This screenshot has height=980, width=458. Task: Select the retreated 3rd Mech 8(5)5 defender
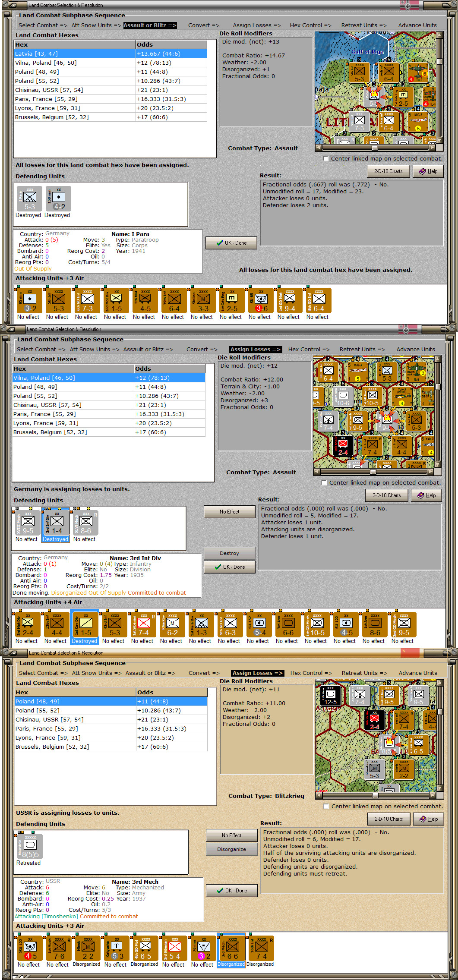coord(30,847)
